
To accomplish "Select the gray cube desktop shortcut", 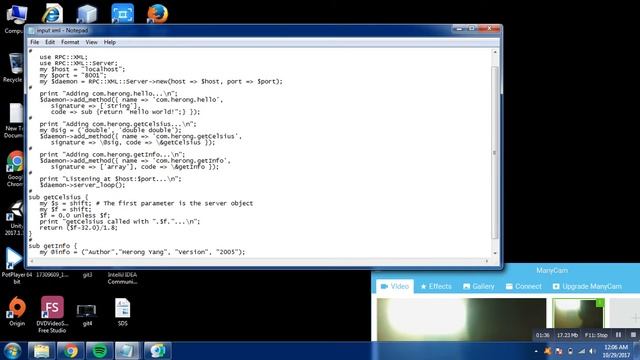I will point(87,13).
